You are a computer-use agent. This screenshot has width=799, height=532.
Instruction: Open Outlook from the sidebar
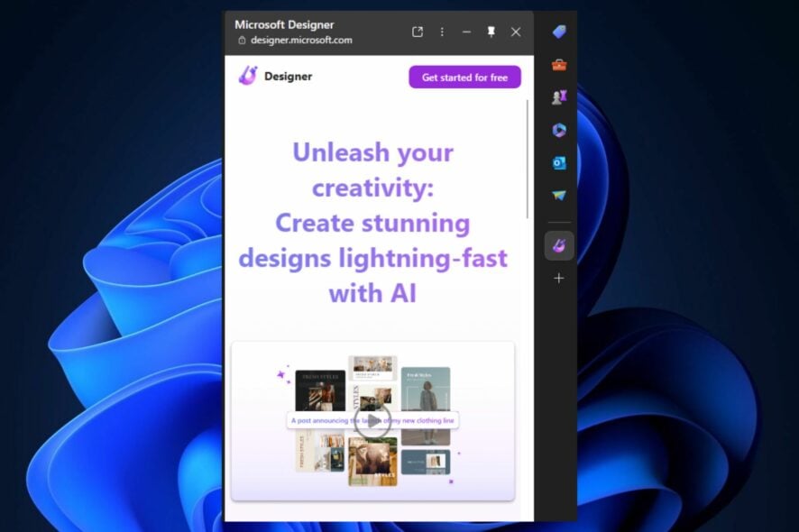[559, 162]
